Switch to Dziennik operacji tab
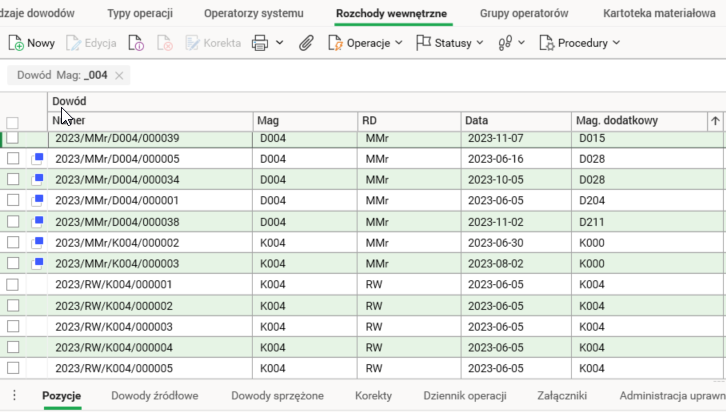The width and height of the screenshot is (726, 412). pyautogui.click(x=464, y=396)
